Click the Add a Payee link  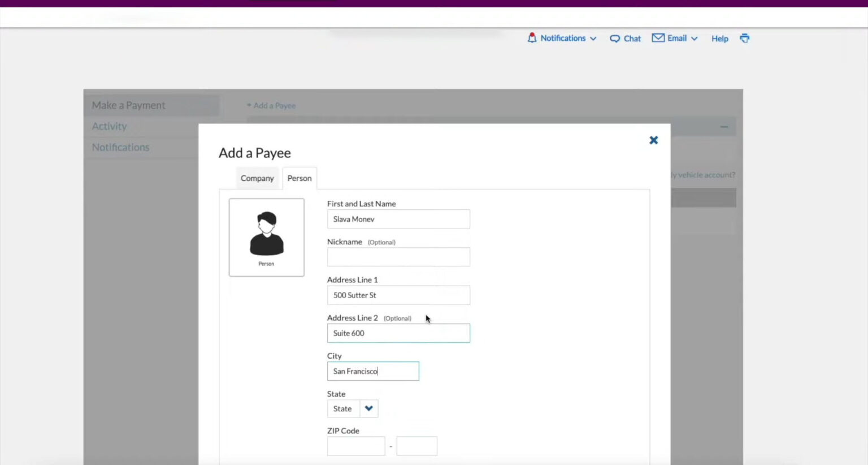tap(271, 105)
